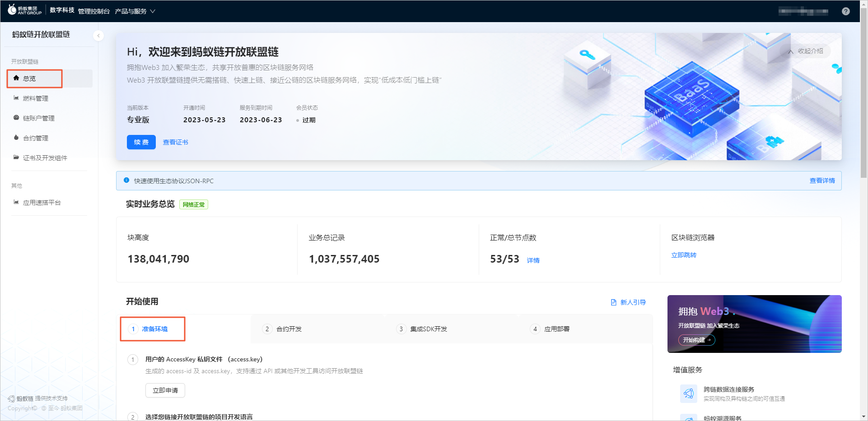This screenshot has height=421, width=868.
Task: Click the 燃料管理 chart icon
Action: click(x=16, y=98)
